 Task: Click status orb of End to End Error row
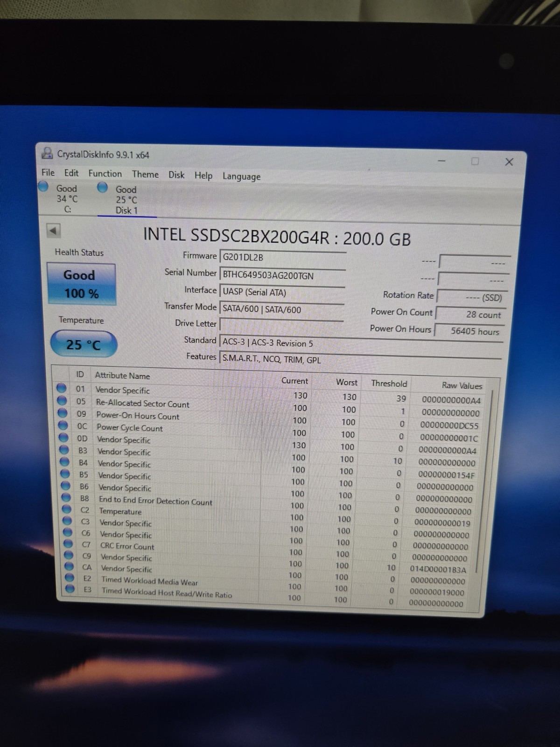[x=66, y=498]
